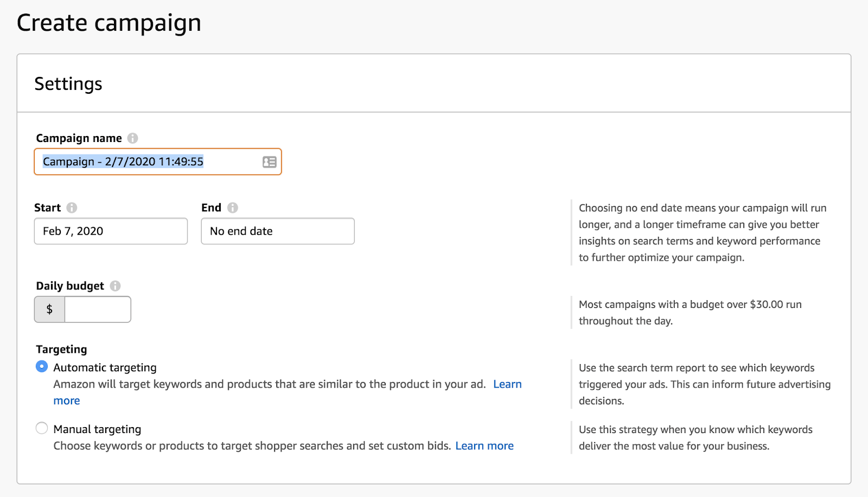The image size is (868, 497).
Task: Select the Automatic targeting radio button
Action: pyautogui.click(x=42, y=367)
